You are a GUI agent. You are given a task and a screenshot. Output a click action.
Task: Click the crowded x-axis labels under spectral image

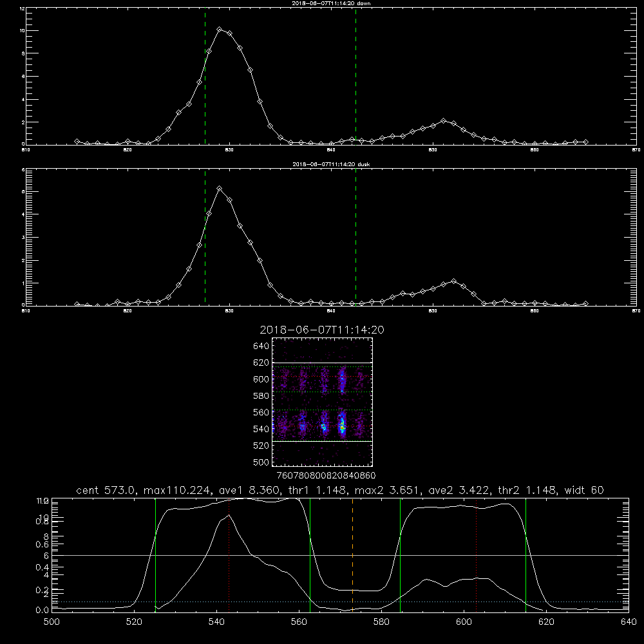(326, 475)
